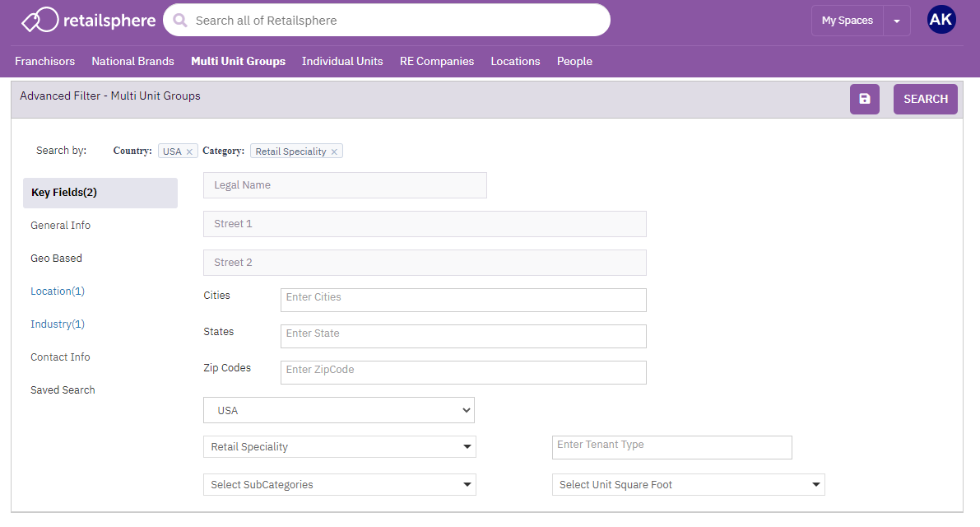Open the Individual Units tab
Image resolution: width=980 pixels, height=527 pixels.
click(342, 61)
